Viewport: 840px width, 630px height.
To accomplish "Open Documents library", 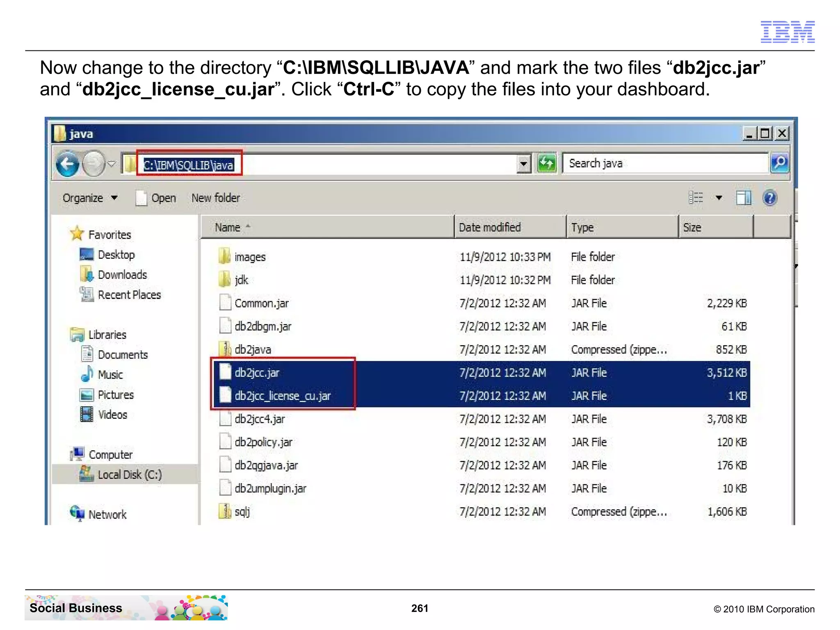I will point(114,355).
